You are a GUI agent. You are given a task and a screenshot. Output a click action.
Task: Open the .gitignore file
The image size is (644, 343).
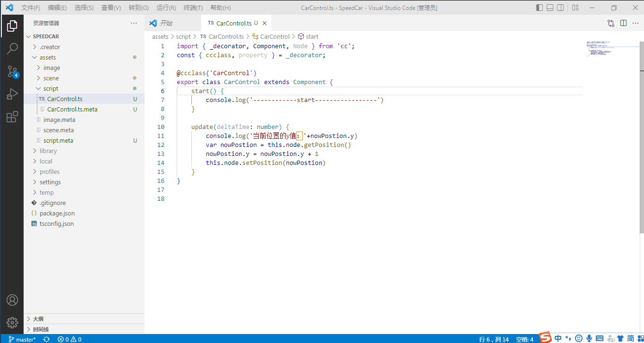point(84,203)
